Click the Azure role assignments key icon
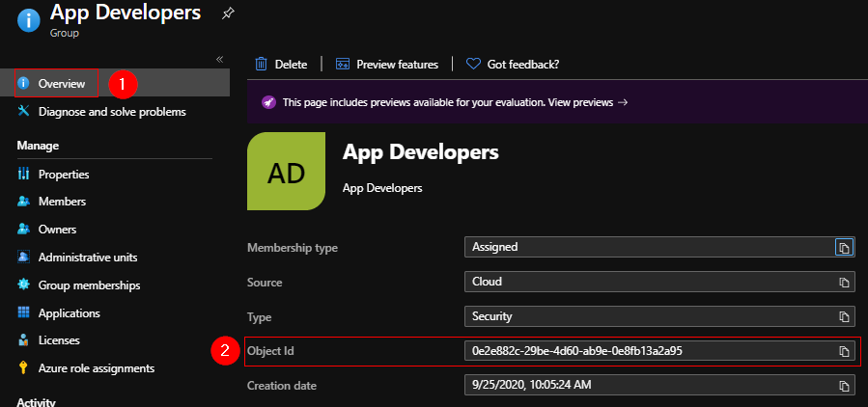Screen dimensions: 868x407 click(x=23, y=367)
